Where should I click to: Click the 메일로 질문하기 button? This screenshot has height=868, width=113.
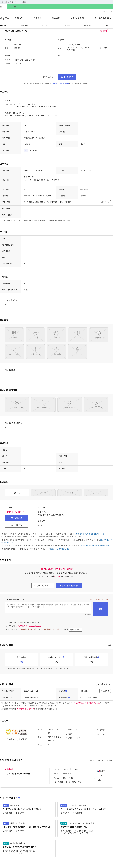(x=75, y=629)
